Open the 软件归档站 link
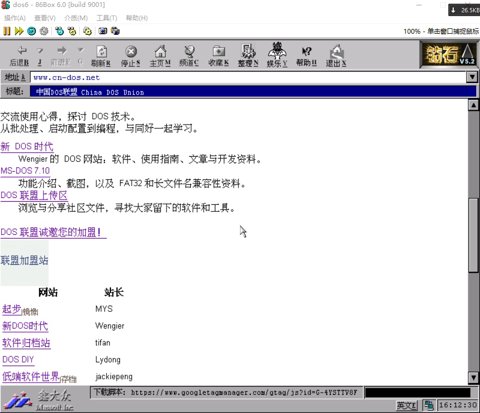 pyautogui.click(x=26, y=343)
